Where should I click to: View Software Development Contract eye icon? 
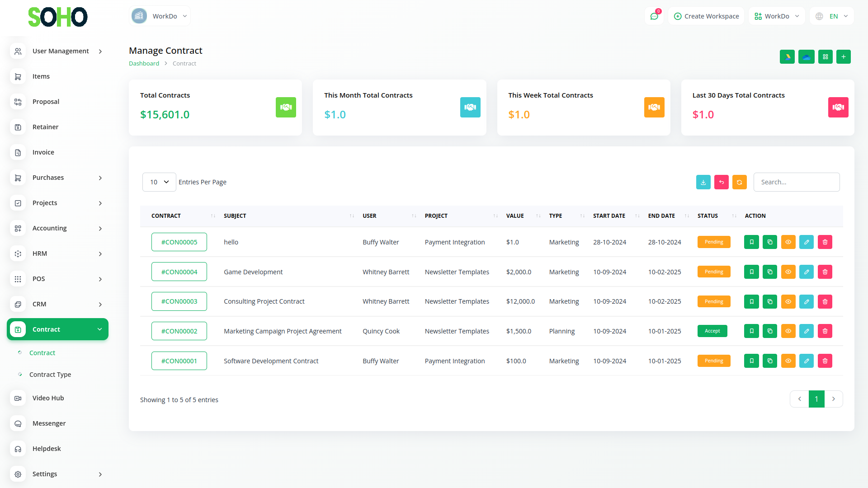point(788,361)
